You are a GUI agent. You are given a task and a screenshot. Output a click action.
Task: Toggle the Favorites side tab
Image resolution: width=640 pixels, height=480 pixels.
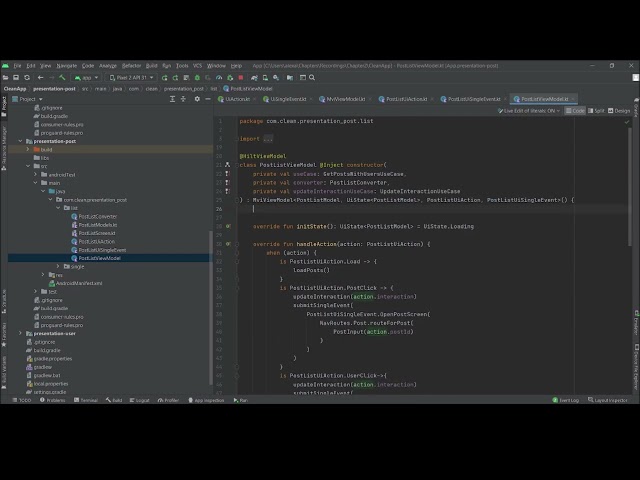4,335
